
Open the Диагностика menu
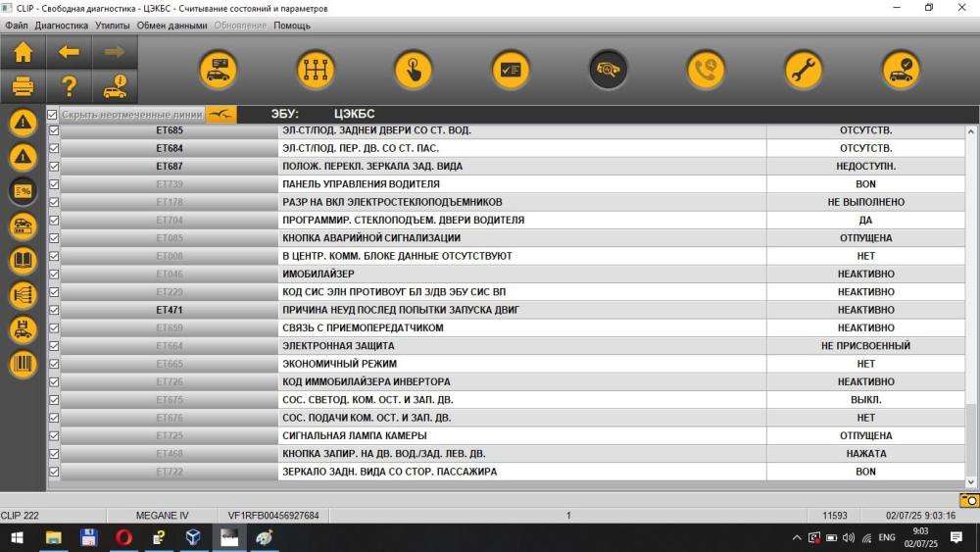coord(61,25)
